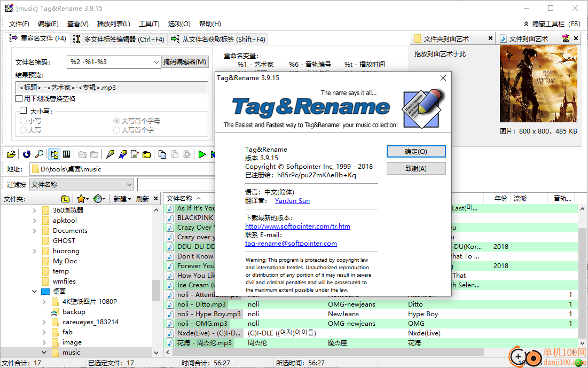
Task: Click music note icon for noli - OMG.mp3
Action: [170, 323]
